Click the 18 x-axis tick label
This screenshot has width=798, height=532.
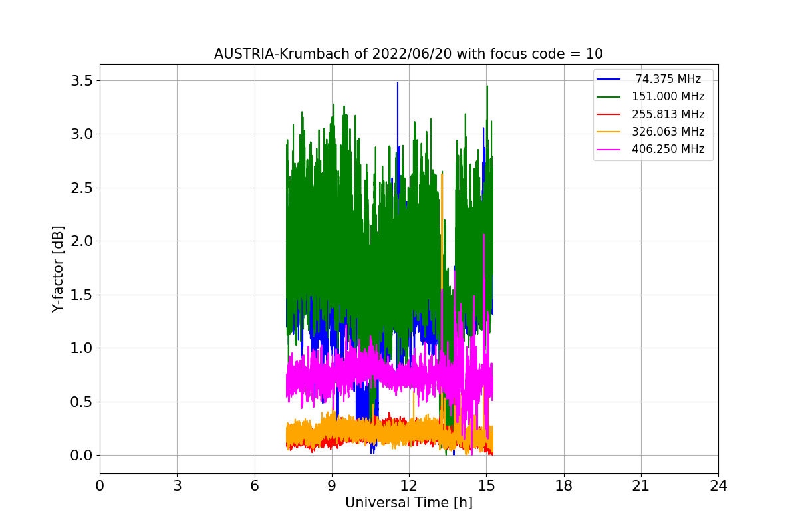pos(564,486)
